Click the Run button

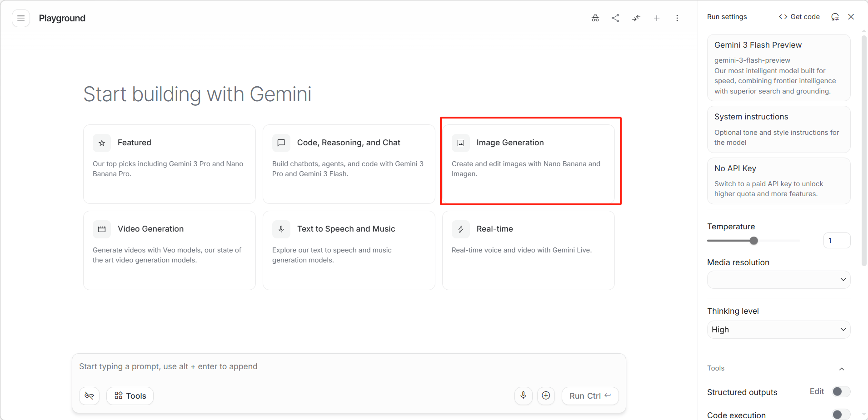click(x=590, y=396)
